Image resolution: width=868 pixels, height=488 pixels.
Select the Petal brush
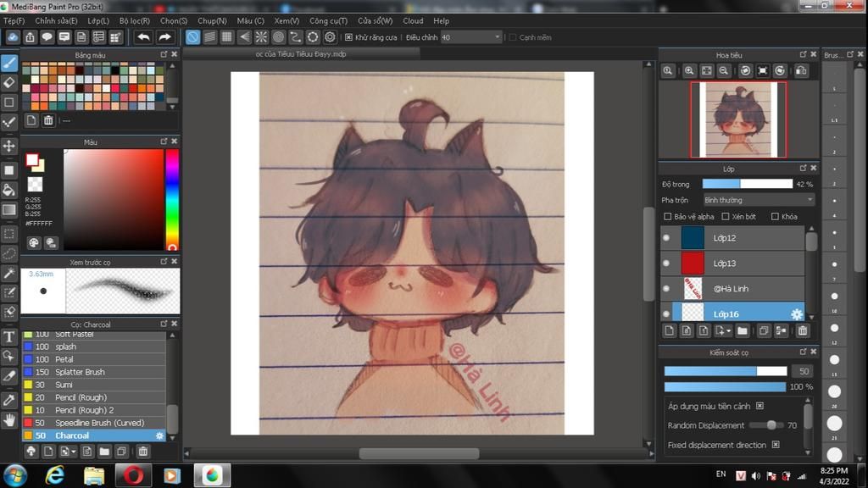tap(93, 359)
